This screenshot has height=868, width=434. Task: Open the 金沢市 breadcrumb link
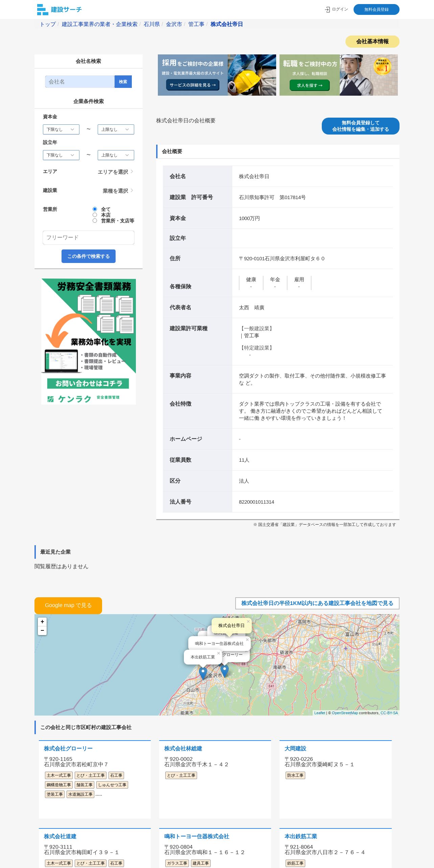tap(174, 24)
